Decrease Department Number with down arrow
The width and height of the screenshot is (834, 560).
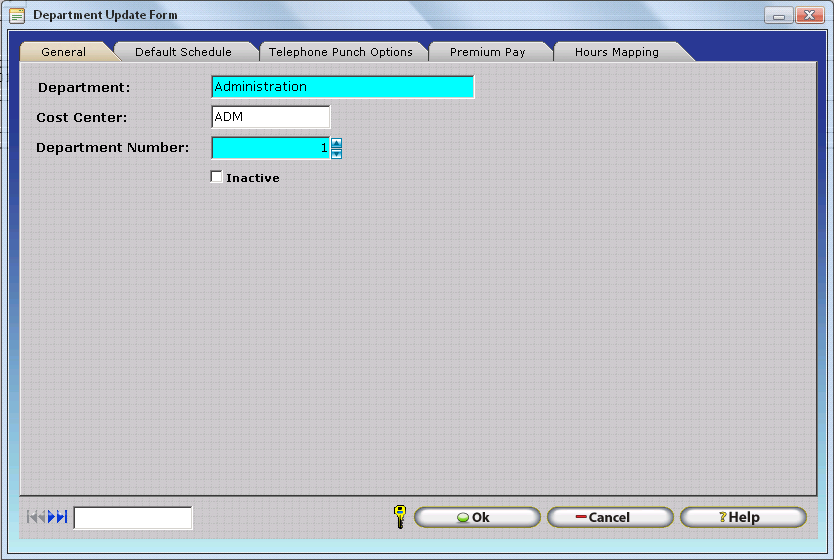click(336, 154)
